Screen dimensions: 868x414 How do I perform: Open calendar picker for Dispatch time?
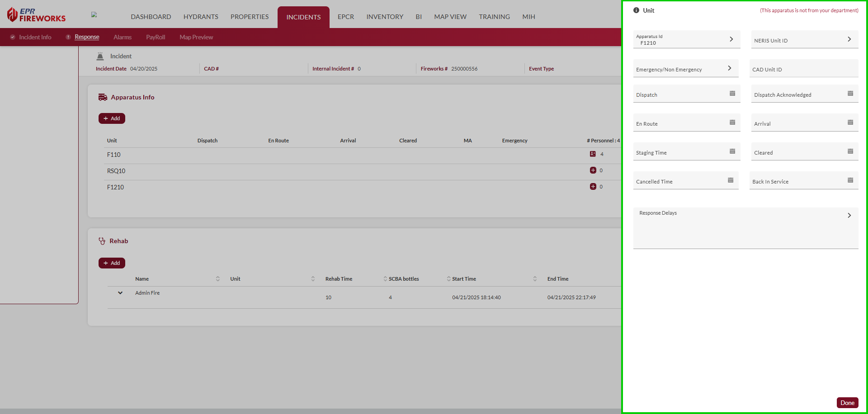pyautogui.click(x=732, y=94)
